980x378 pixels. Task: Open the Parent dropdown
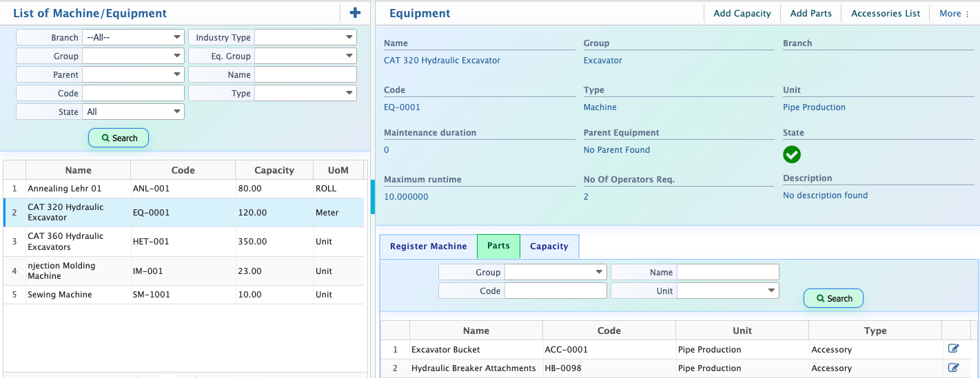pyautogui.click(x=133, y=74)
